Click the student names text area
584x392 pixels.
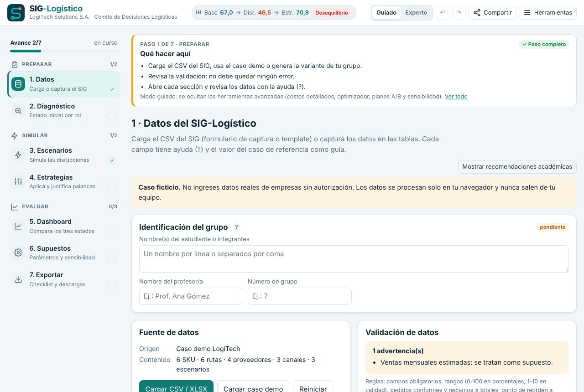[x=354, y=259]
